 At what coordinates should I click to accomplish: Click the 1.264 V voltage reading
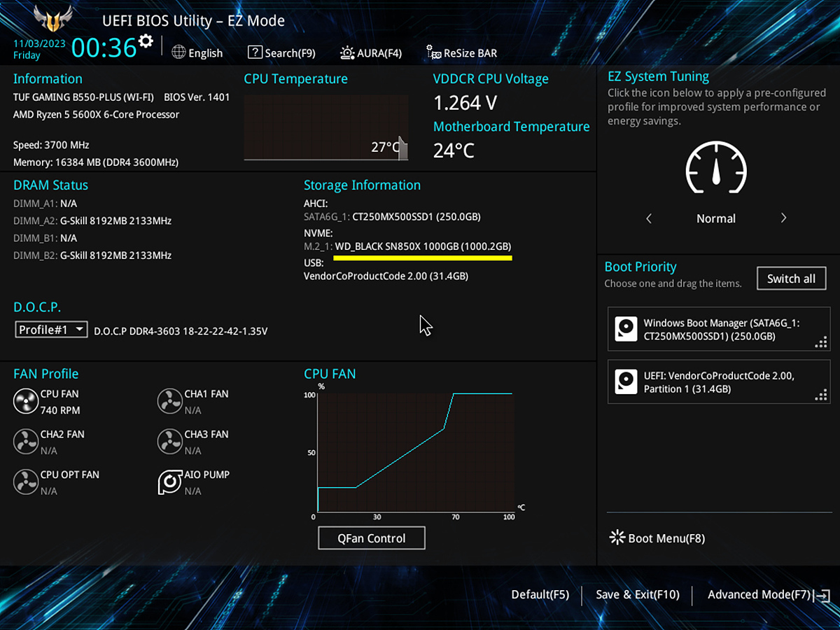tap(465, 103)
